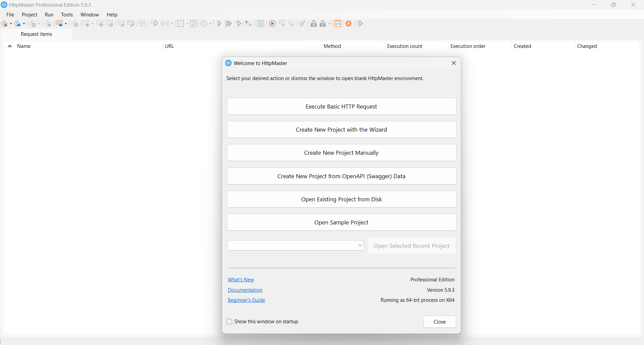
Task: Click the first padlock toolbar icon
Action: [x=313, y=23]
